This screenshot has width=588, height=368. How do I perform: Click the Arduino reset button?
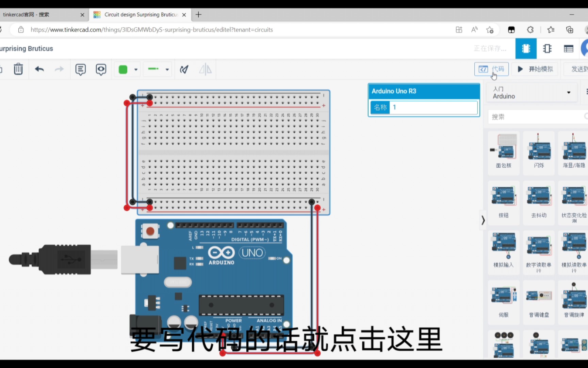pyautogui.click(x=150, y=231)
